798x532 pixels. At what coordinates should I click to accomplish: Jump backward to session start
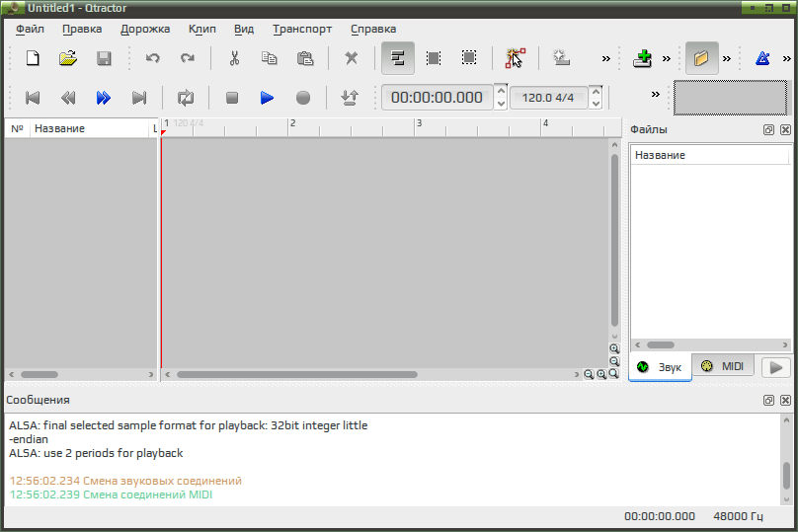tap(33, 98)
